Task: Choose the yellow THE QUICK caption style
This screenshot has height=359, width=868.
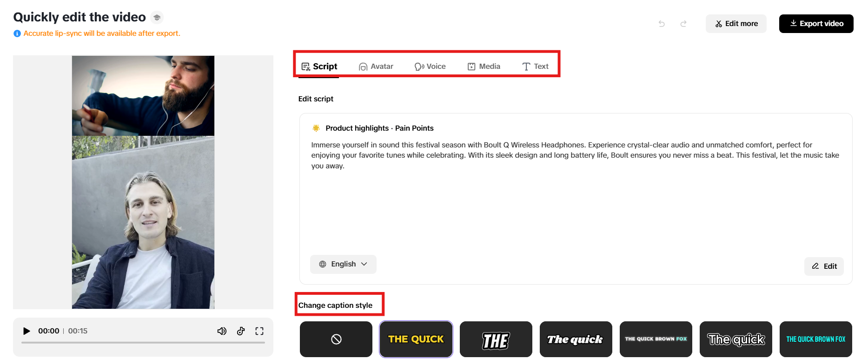Action: [x=416, y=339]
